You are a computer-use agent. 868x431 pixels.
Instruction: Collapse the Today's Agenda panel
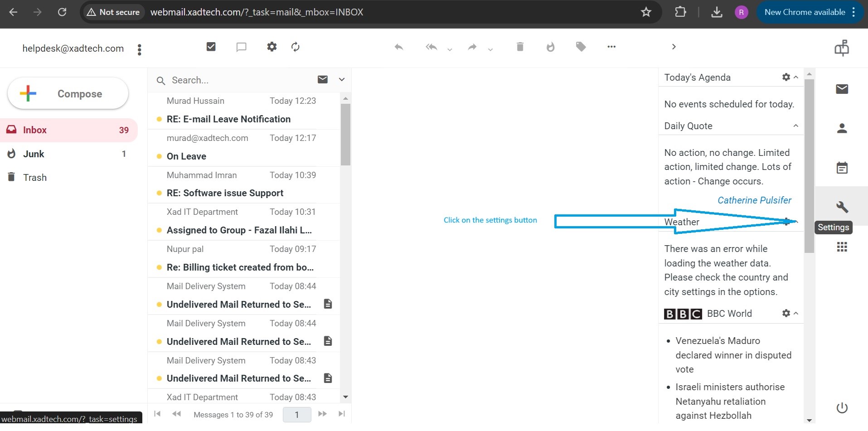tap(796, 77)
